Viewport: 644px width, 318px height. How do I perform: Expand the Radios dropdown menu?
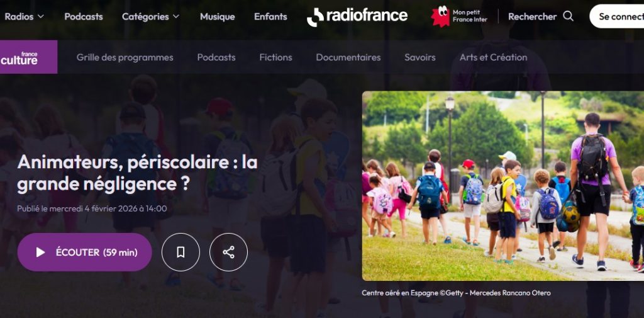[25, 16]
